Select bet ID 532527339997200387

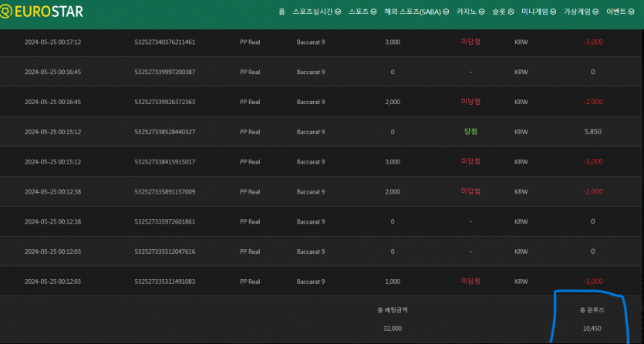coord(165,72)
